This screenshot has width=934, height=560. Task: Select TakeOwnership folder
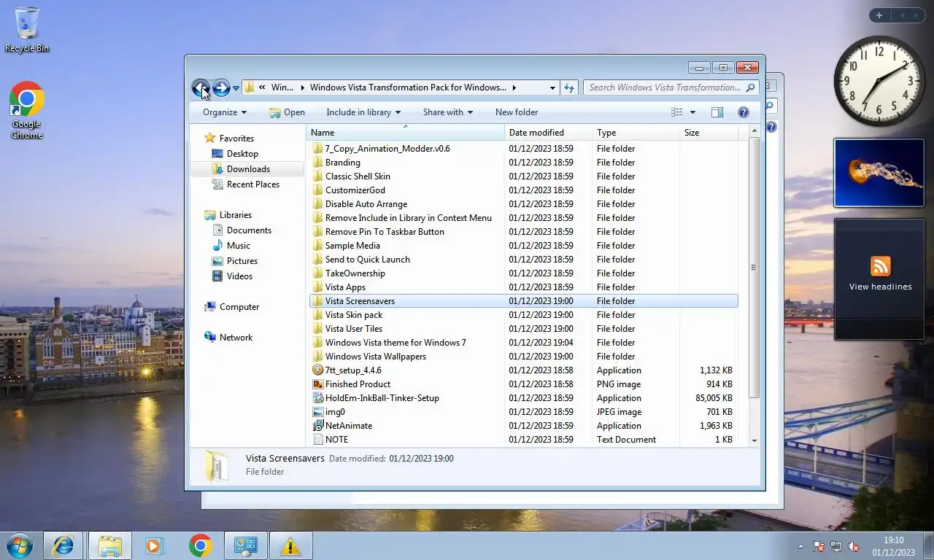coord(355,273)
